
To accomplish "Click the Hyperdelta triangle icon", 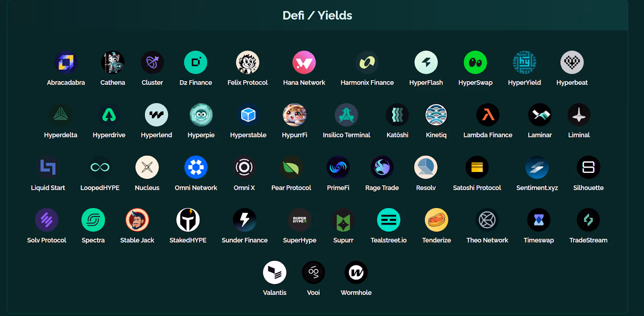I will click(x=61, y=115).
